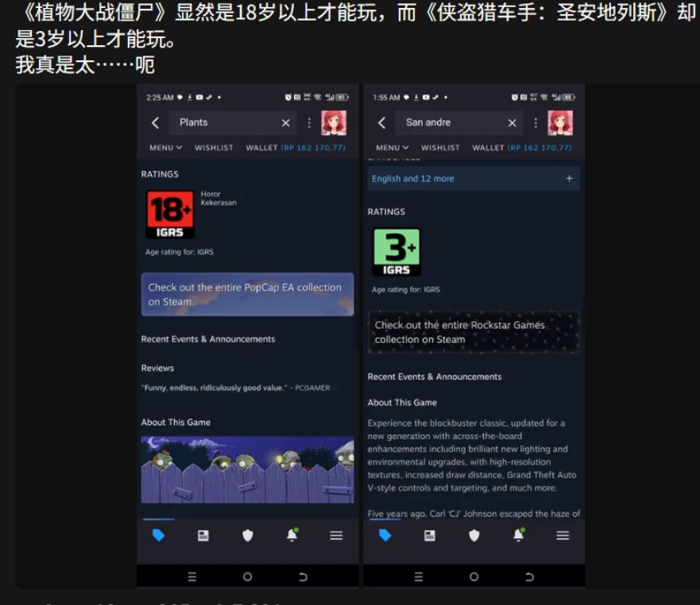Tap the zombies fence image
This screenshot has height=605, width=700.
pyautogui.click(x=247, y=469)
